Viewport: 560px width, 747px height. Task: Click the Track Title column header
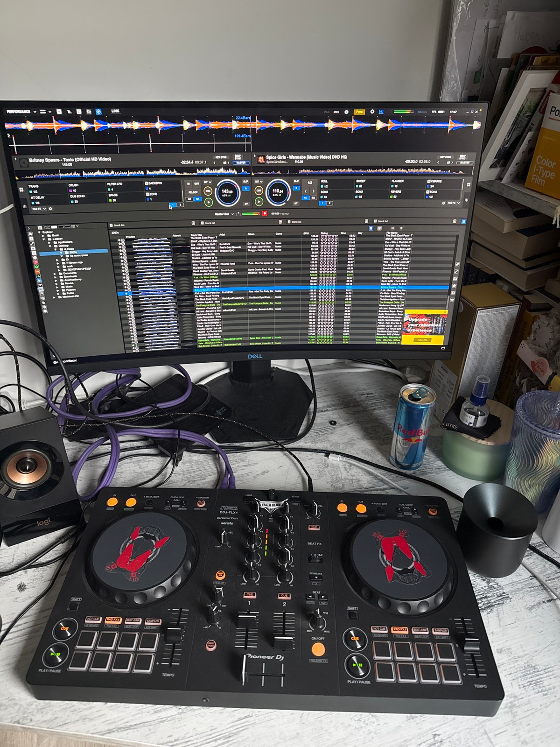196,235
